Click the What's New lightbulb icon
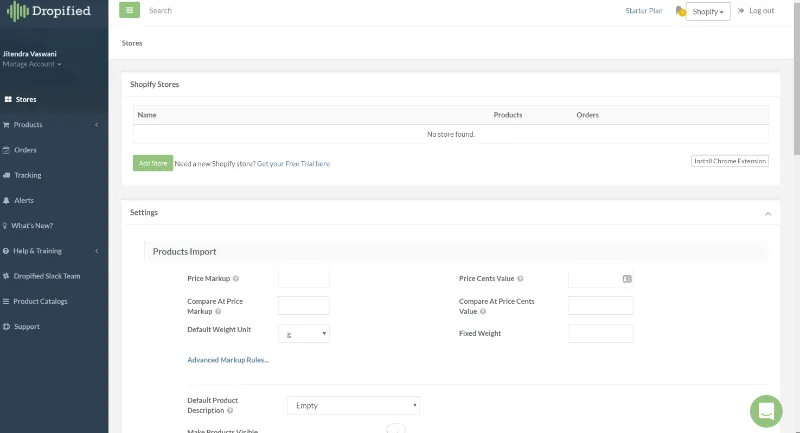The width and height of the screenshot is (800, 433). click(5, 225)
